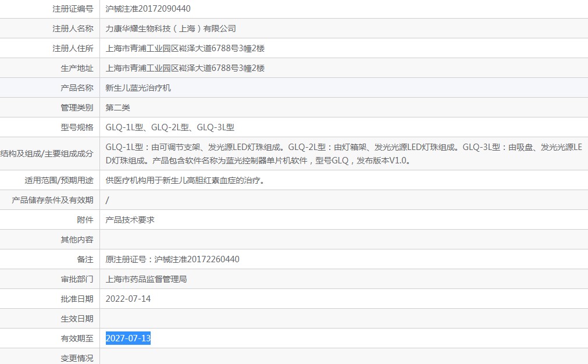Click highlighted expiry date 2027-07-13
This screenshot has width=588, height=364.
(129, 338)
